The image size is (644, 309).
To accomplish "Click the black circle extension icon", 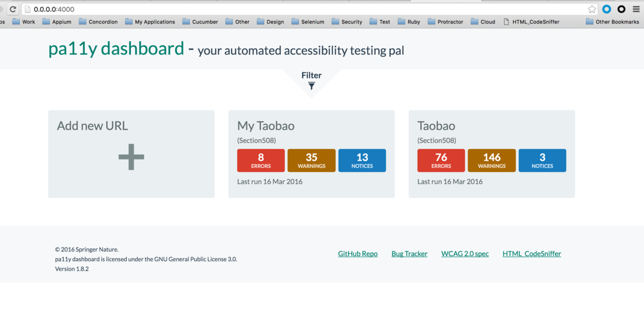I will 621,9.
